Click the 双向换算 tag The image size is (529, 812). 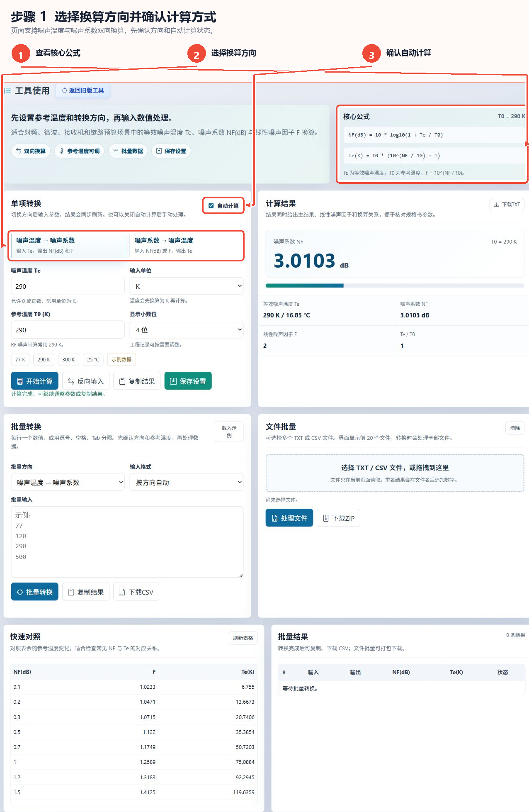[31, 151]
